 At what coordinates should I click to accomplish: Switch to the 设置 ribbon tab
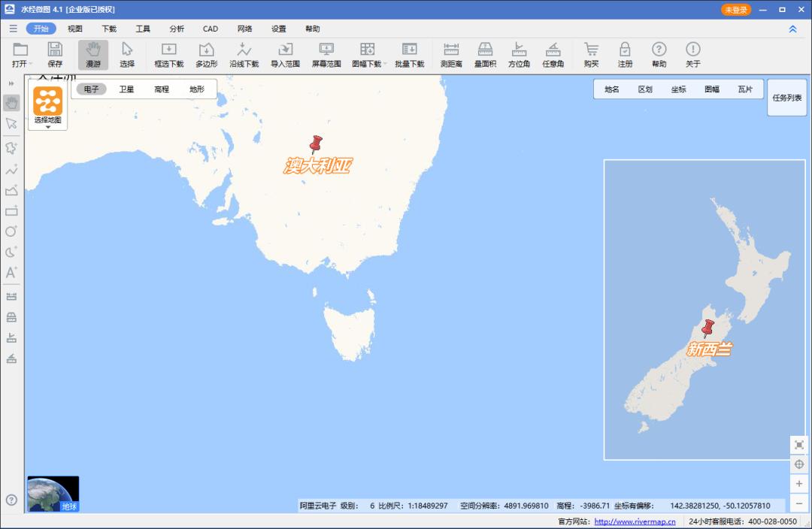click(x=277, y=29)
